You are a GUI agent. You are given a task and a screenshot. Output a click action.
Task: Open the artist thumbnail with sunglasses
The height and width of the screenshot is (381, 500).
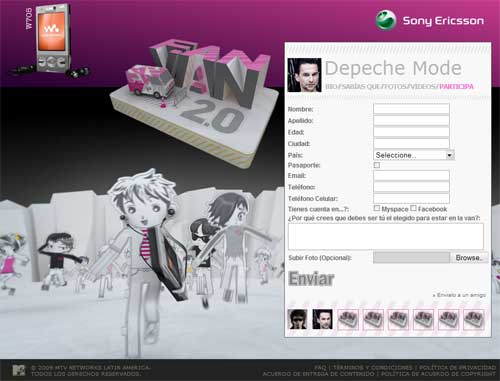297,319
